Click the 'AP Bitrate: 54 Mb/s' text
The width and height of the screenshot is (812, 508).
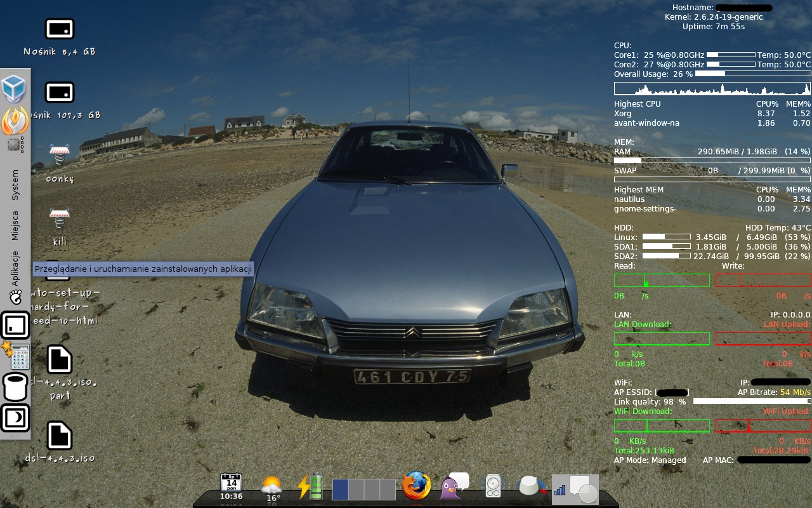774,392
